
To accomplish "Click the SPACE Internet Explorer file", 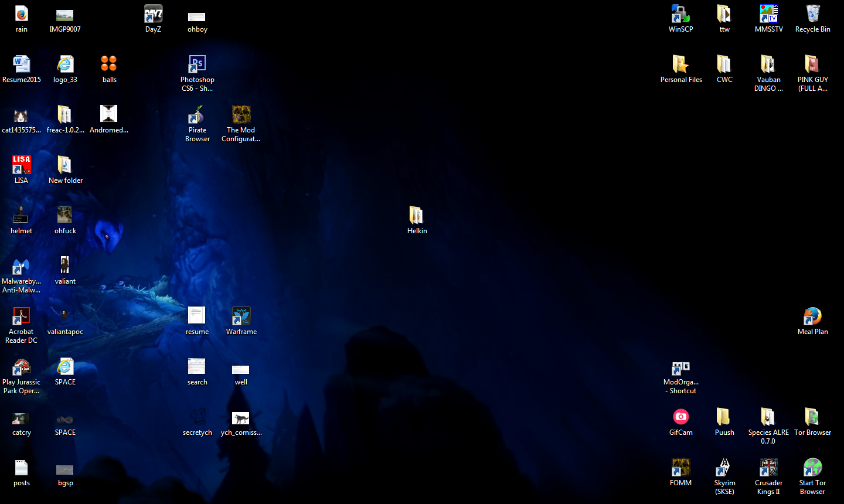I will pyautogui.click(x=65, y=366).
